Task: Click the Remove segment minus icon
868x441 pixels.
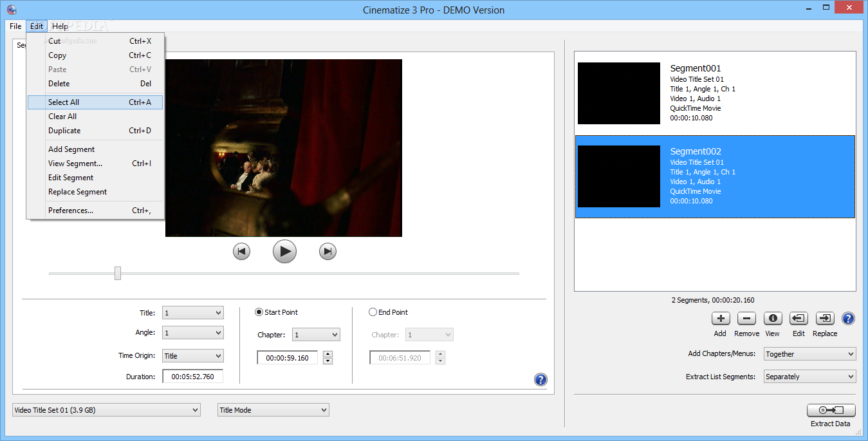Action: (x=746, y=318)
